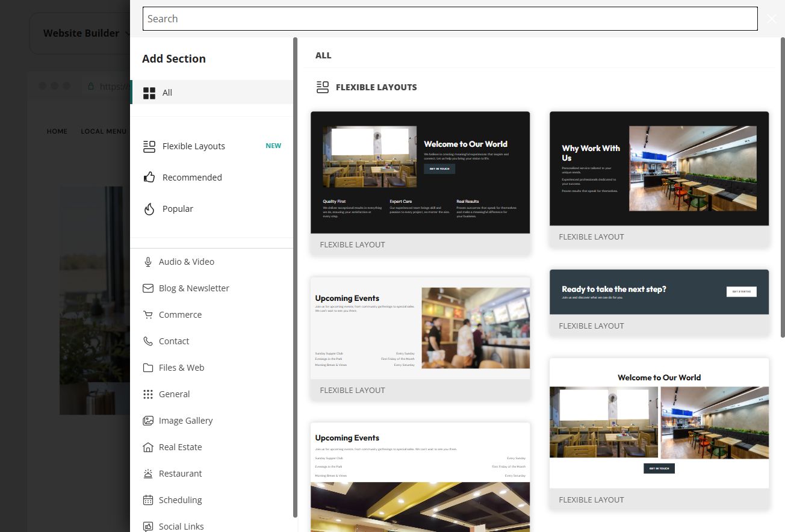785x532 pixels.
Task: Click the Audio & Video microphone icon
Action: pyautogui.click(x=148, y=262)
